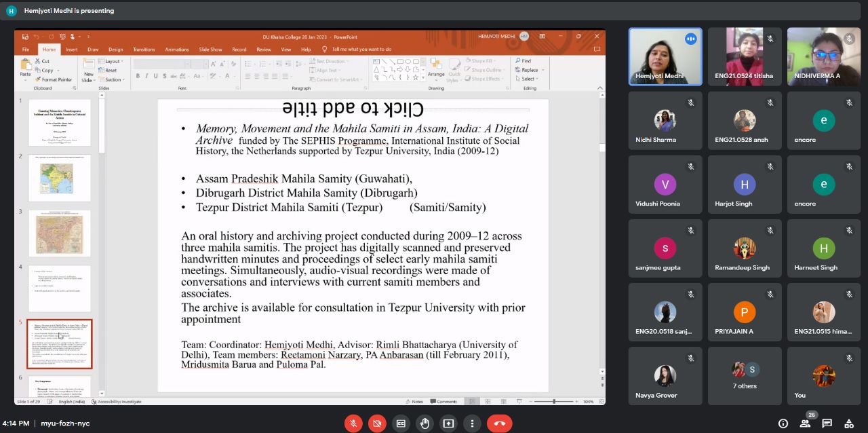Click the Present now screen-share icon
Screen dimensions: 868x433
[x=448, y=423]
